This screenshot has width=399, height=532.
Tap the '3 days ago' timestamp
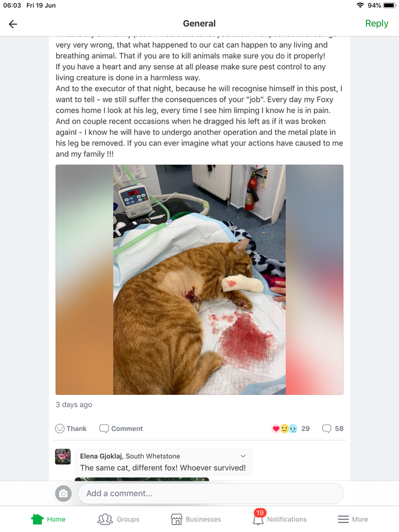(74, 404)
